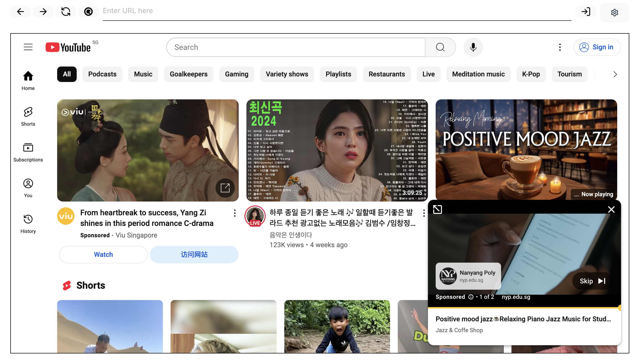Open YouTube settings three-dot menu
637x364 pixels.
pyautogui.click(x=560, y=47)
